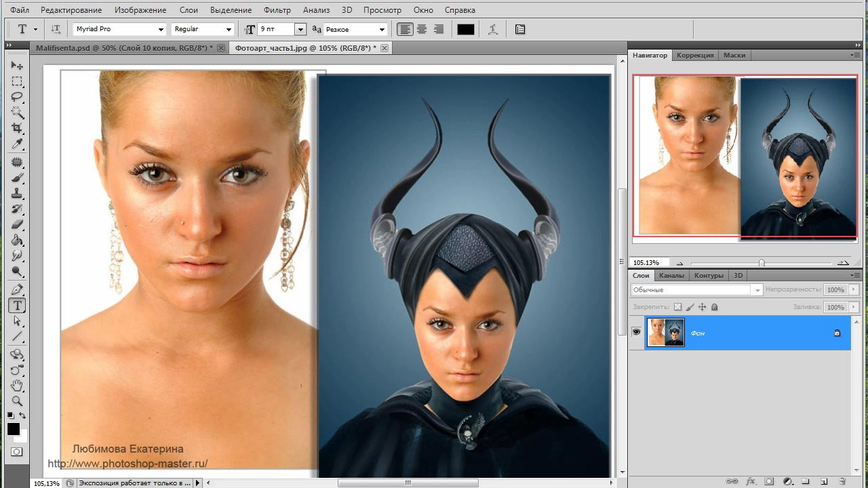
Task: Switch to the Каналы tab
Action: coord(671,276)
